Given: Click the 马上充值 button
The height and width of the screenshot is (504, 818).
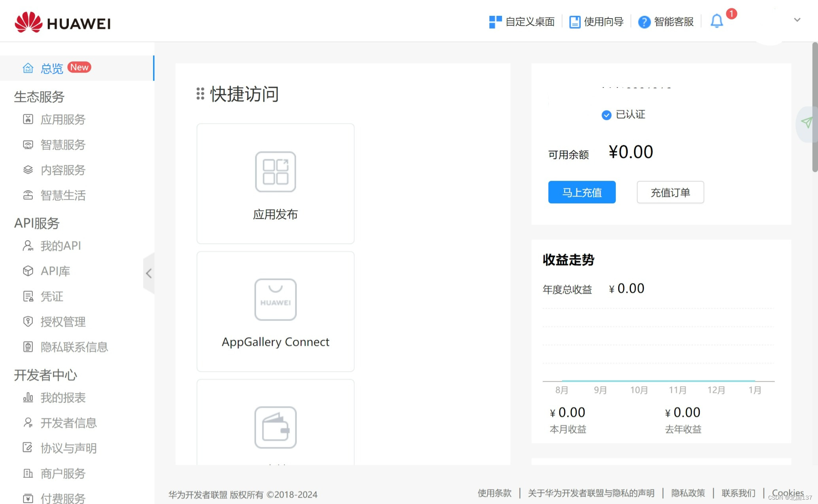Looking at the screenshot, I should click(581, 192).
